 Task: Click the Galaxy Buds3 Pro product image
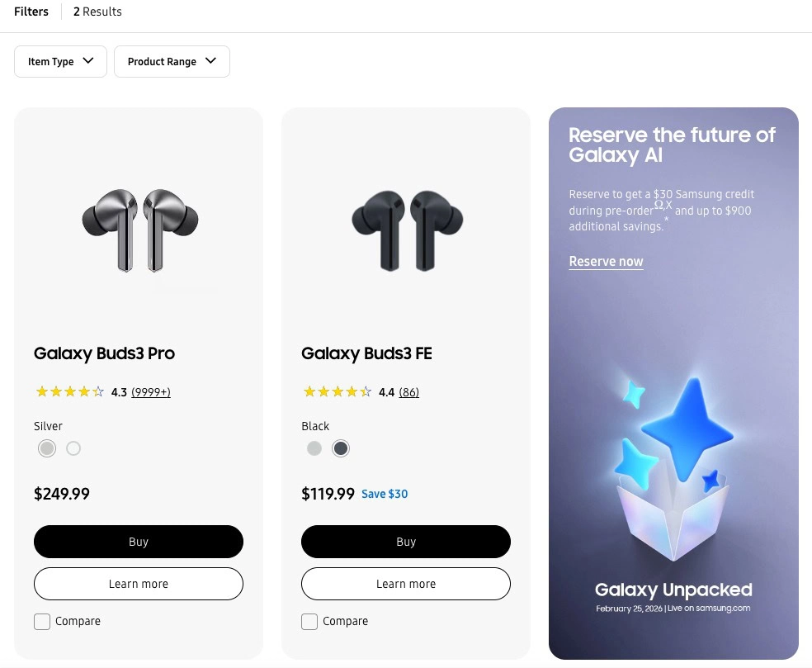coord(139,230)
